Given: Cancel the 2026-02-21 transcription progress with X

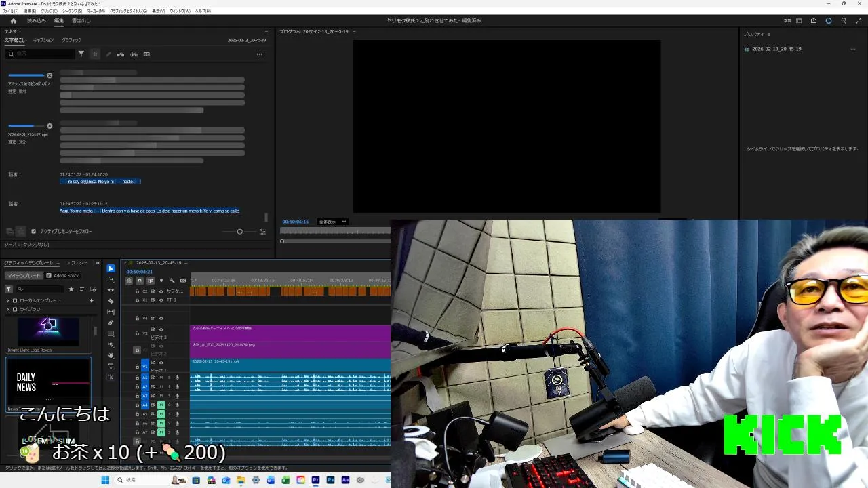Looking at the screenshot, I should [50, 126].
